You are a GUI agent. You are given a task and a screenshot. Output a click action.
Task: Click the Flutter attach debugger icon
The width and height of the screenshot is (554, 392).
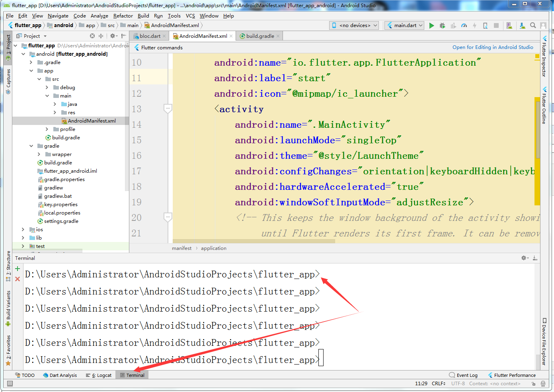pyautogui.click(x=485, y=25)
